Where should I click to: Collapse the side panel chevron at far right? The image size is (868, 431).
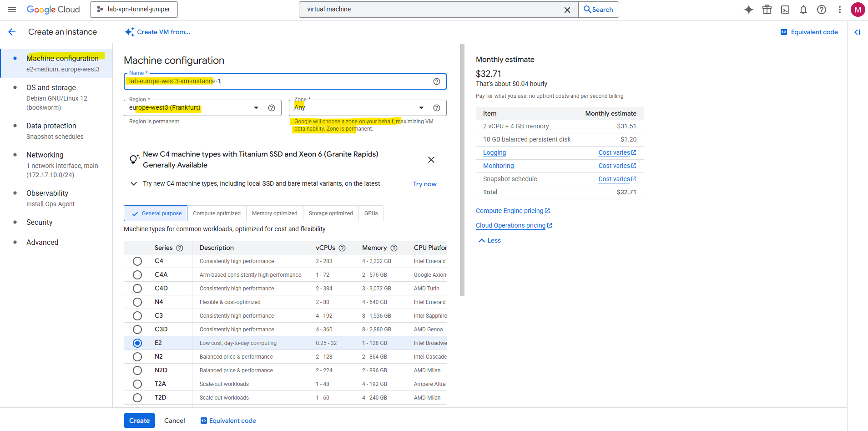858,32
